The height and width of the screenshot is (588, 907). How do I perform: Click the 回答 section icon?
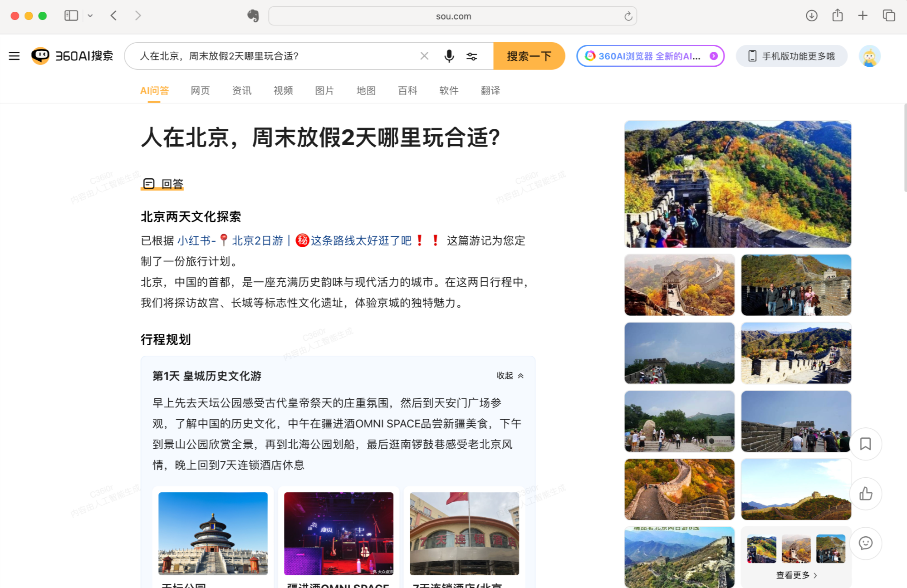(149, 183)
